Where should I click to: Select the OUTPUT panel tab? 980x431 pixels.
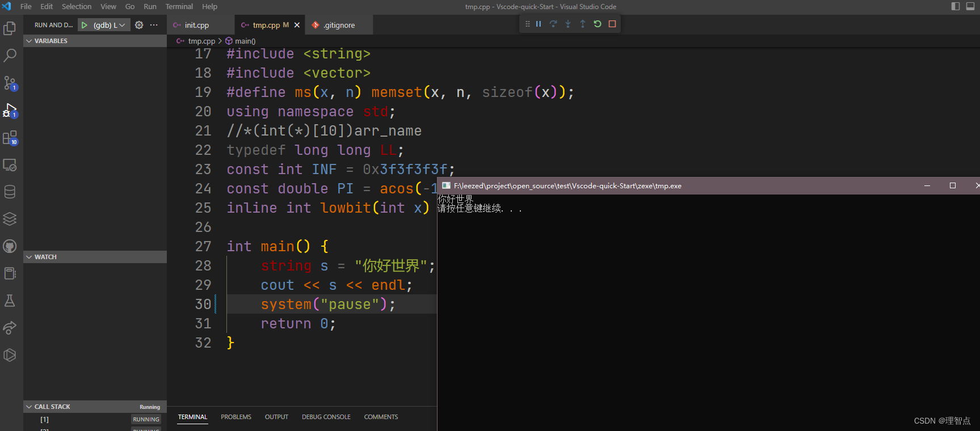point(276,417)
